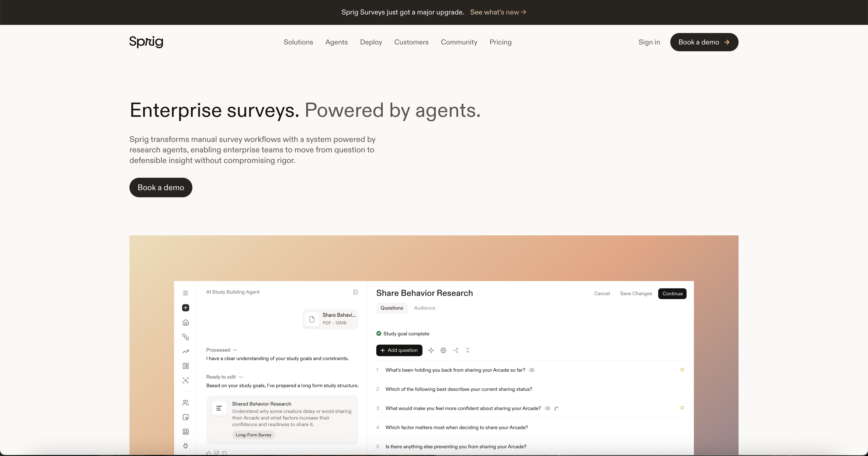Click the scan-search icon in the sidebar
Viewport: 868px width, 456px height.
pos(185,381)
